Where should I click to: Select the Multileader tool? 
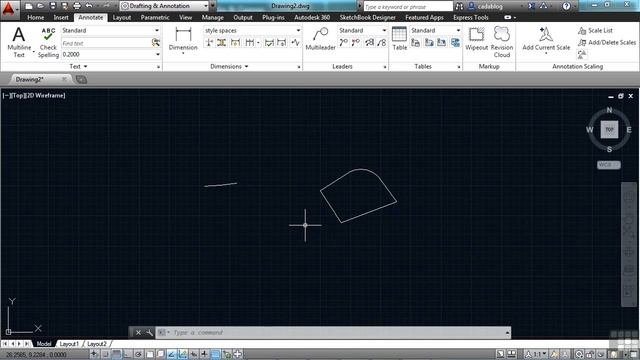pyautogui.click(x=320, y=39)
